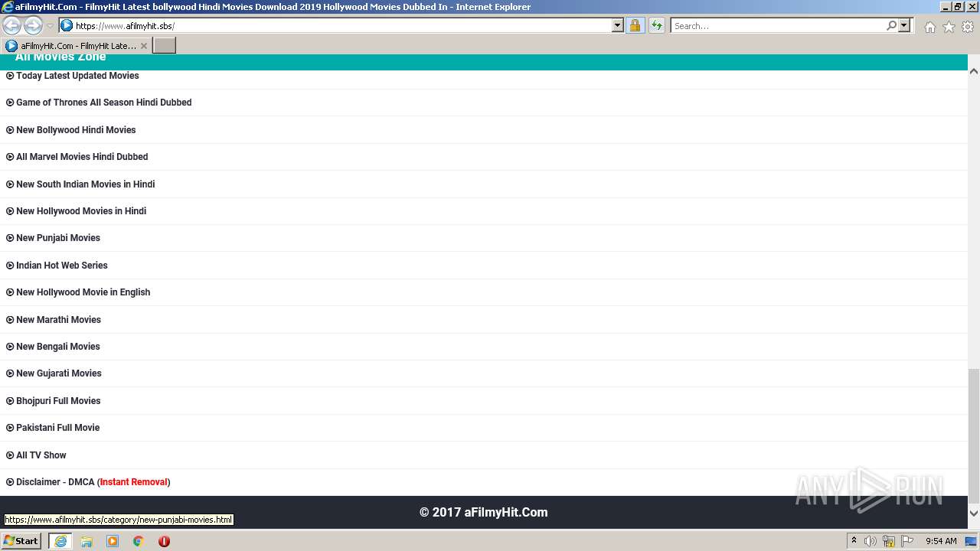The height and width of the screenshot is (551, 980).
Task: Open a new blank tab
Action: point(165,45)
